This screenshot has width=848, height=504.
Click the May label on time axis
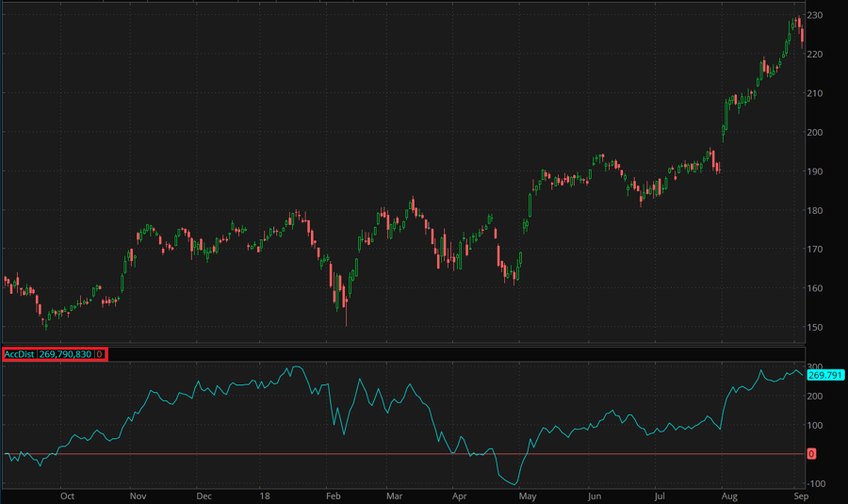tap(528, 495)
